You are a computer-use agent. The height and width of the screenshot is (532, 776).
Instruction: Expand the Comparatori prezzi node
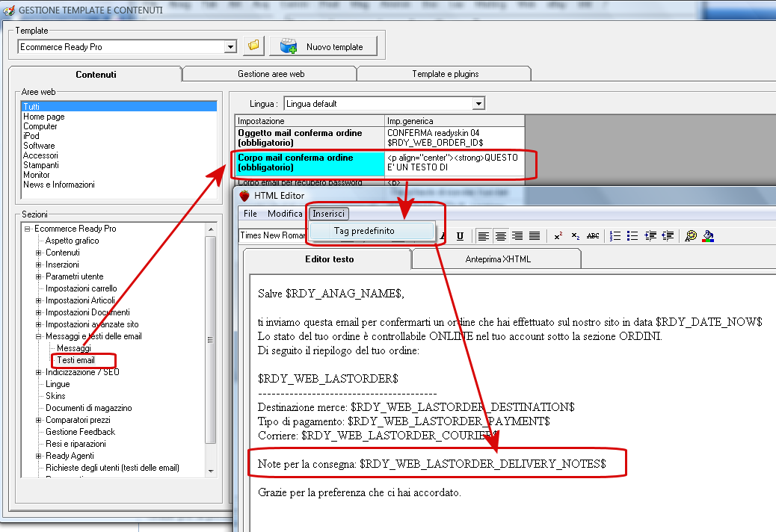[x=38, y=420]
